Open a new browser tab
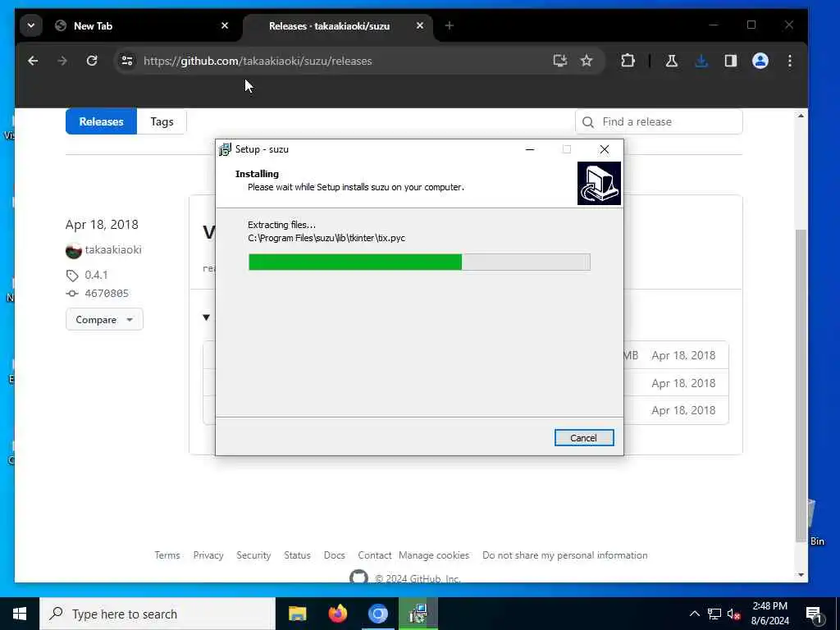840x630 pixels. point(450,25)
